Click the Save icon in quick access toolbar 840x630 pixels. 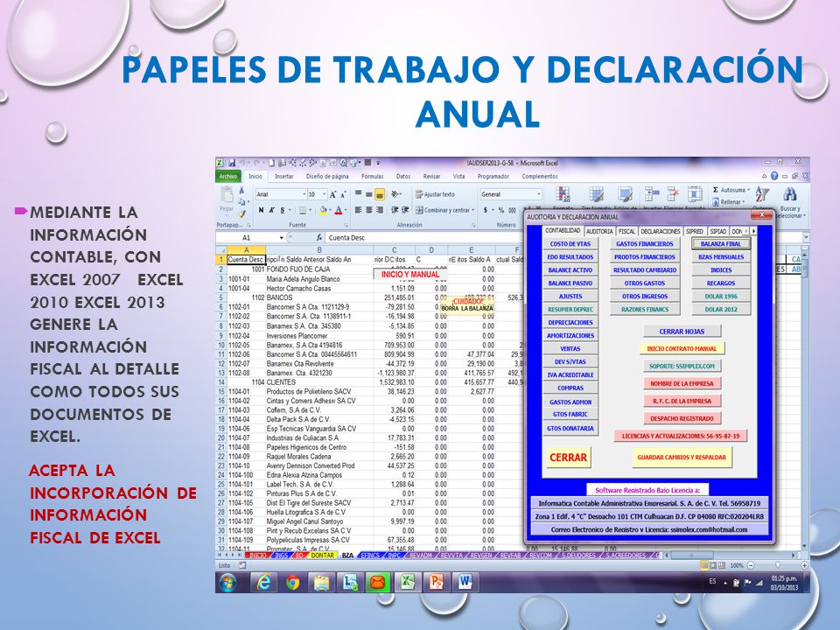[x=233, y=163]
